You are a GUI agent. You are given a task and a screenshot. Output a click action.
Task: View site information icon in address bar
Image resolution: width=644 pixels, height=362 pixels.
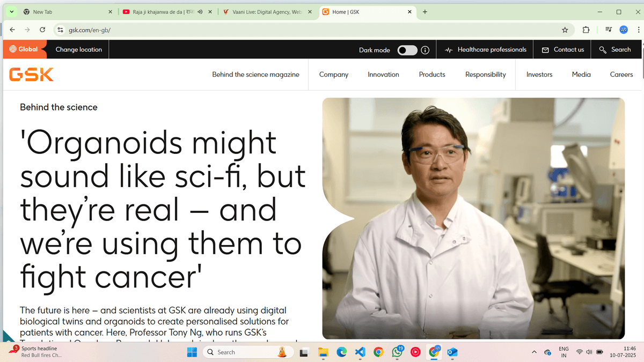click(61, 30)
